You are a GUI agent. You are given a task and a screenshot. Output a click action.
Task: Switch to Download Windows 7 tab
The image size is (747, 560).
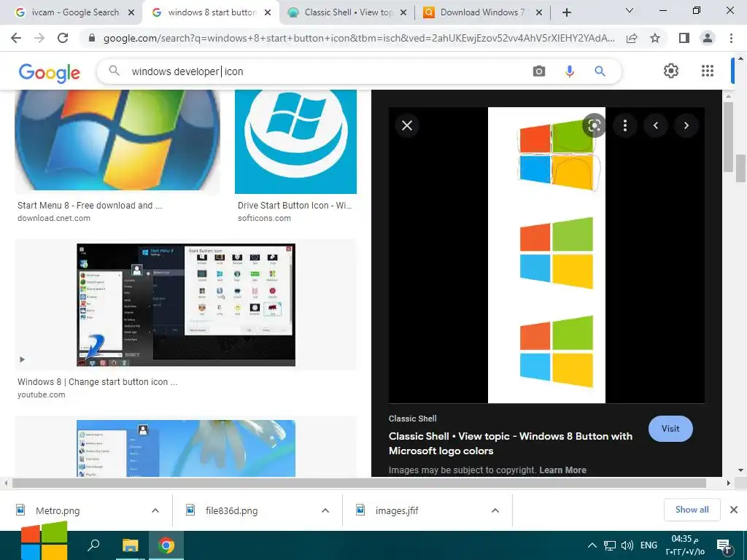(x=482, y=12)
